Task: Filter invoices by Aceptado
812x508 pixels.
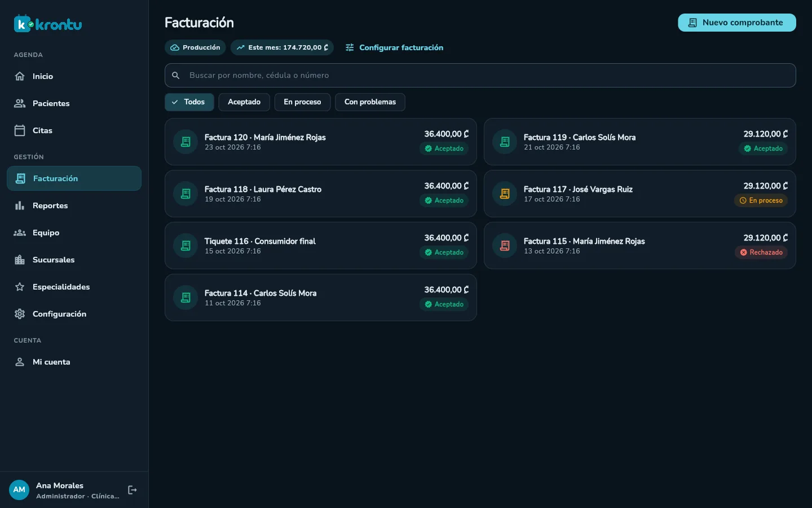Action: tap(244, 102)
